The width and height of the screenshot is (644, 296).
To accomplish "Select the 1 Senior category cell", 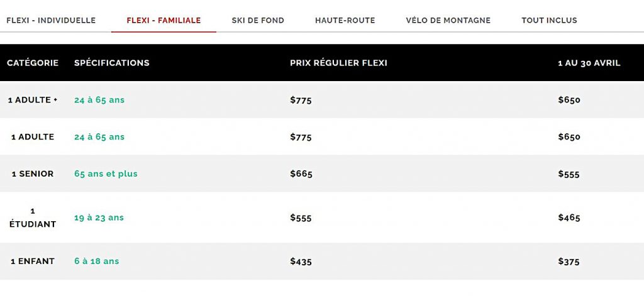I will pos(33,173).
